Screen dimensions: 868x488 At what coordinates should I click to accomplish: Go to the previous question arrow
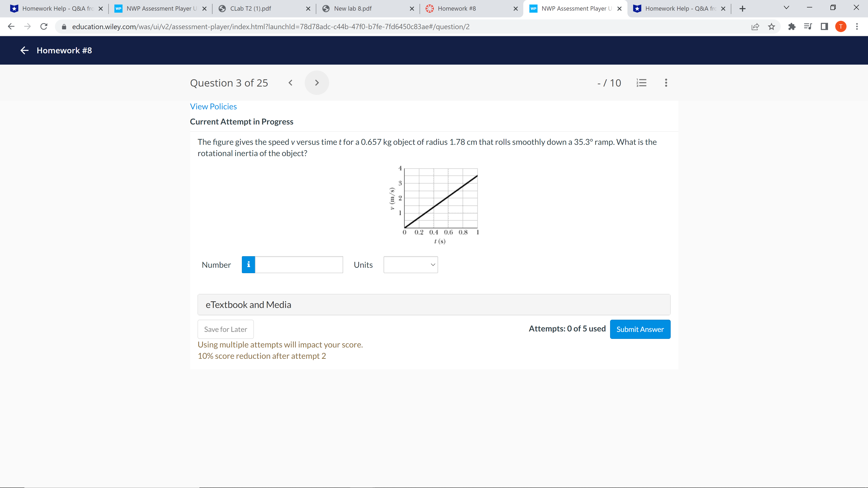[x=290, y=83]
